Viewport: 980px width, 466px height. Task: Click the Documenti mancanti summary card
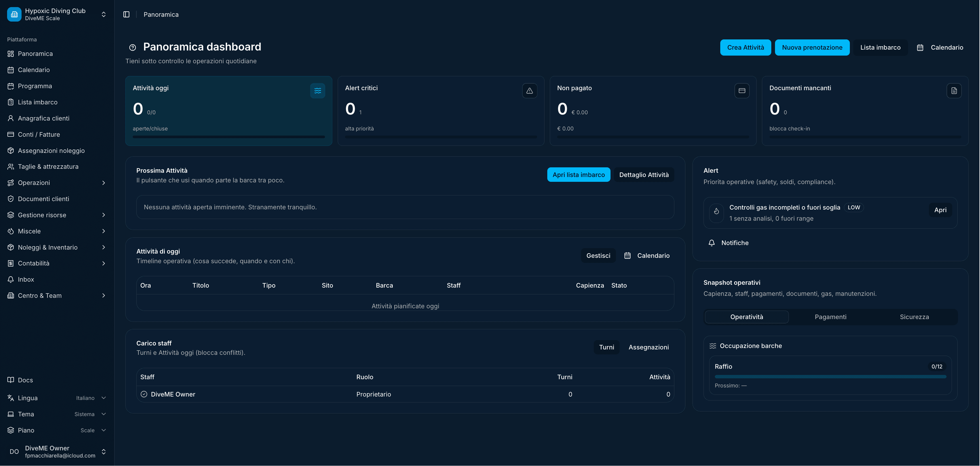click(865, 111)
